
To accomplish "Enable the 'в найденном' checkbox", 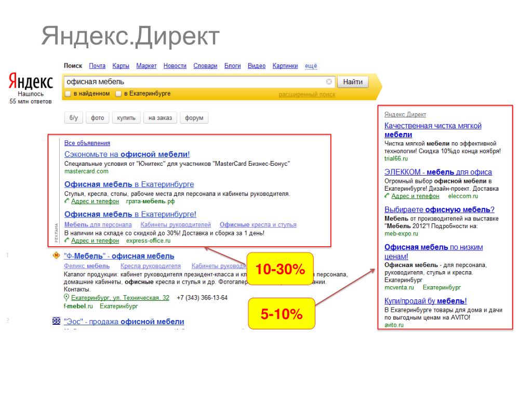I will (x=68, y=94).
